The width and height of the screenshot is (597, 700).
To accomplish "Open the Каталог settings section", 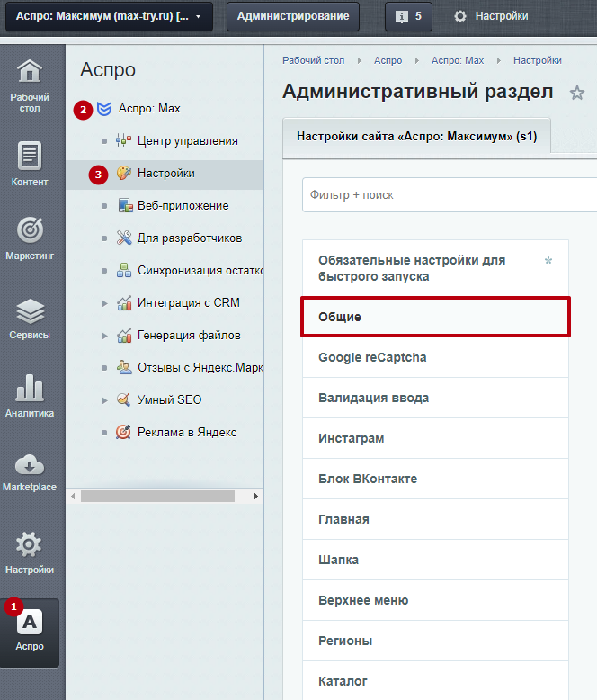I will pyautogui.click(x=435, y=681).
